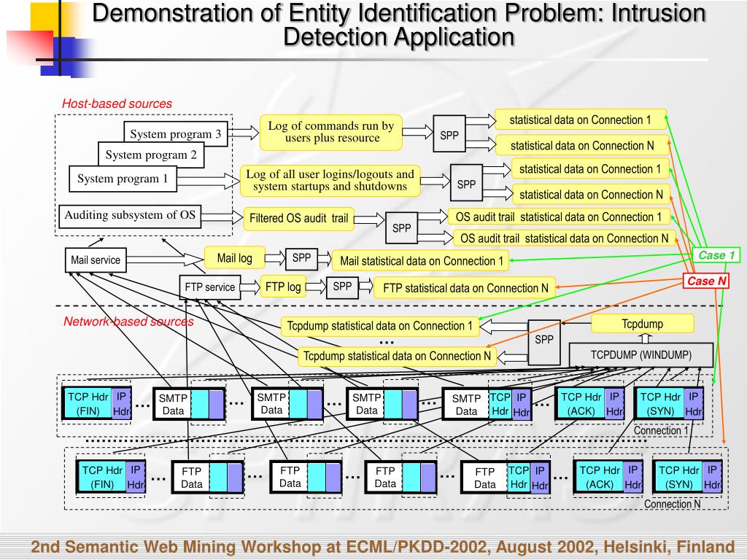Select 'Log of commands run by users plus resource'
Screen dimensions: 747x560
pyautogui.click(x=330, y=133)
